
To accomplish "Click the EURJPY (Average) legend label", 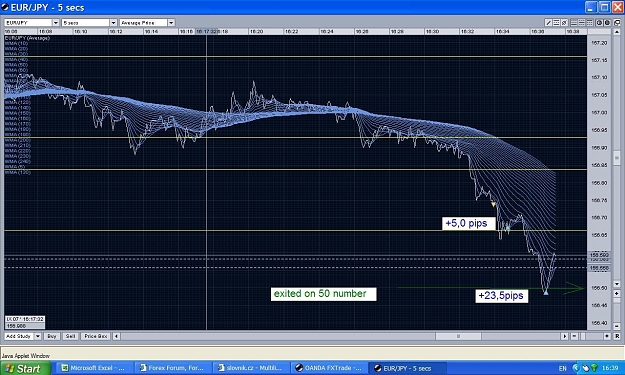I will tap(27, 38).
